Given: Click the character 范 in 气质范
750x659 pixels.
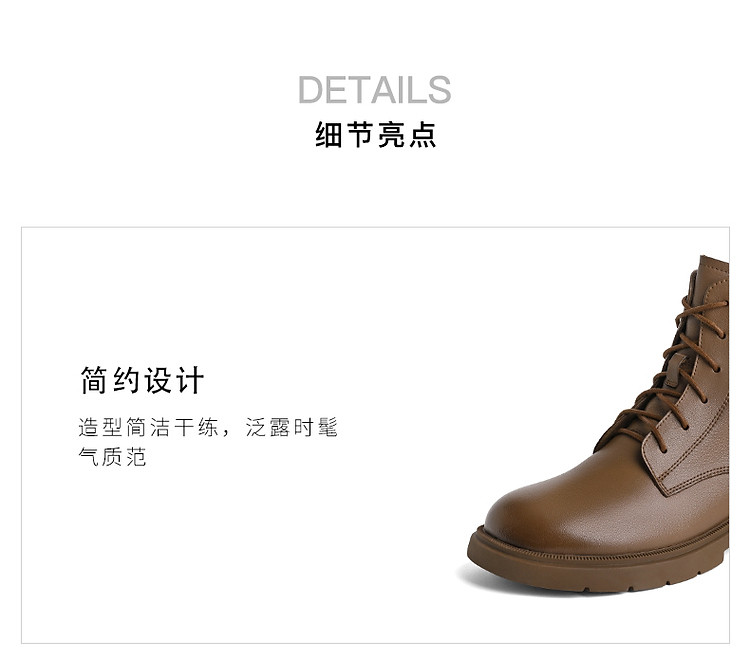Looking at the screenshot, I should click(136, 456).
